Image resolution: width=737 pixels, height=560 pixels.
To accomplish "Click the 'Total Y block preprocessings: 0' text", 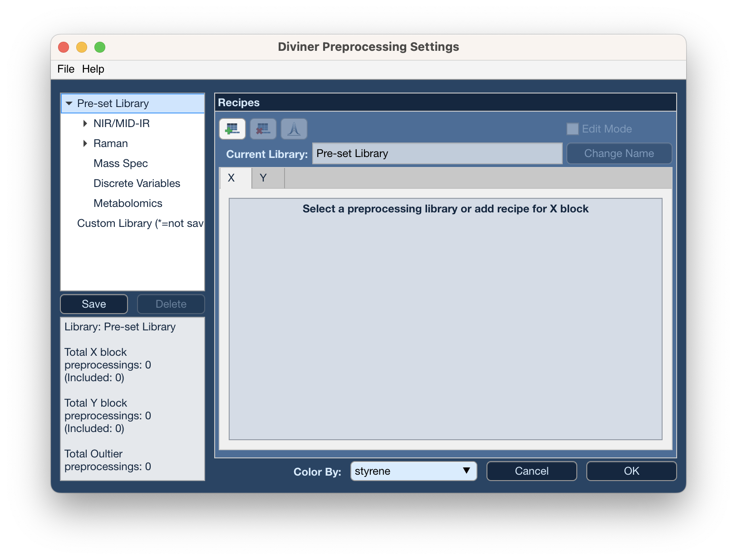I will pyautogui.click(x=108, y=409).
